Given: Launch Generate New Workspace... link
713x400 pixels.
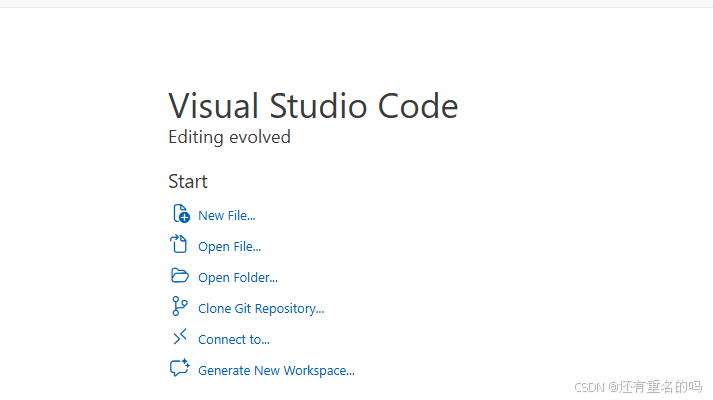Looking at the screenshot, I should [x=276, y=370].
